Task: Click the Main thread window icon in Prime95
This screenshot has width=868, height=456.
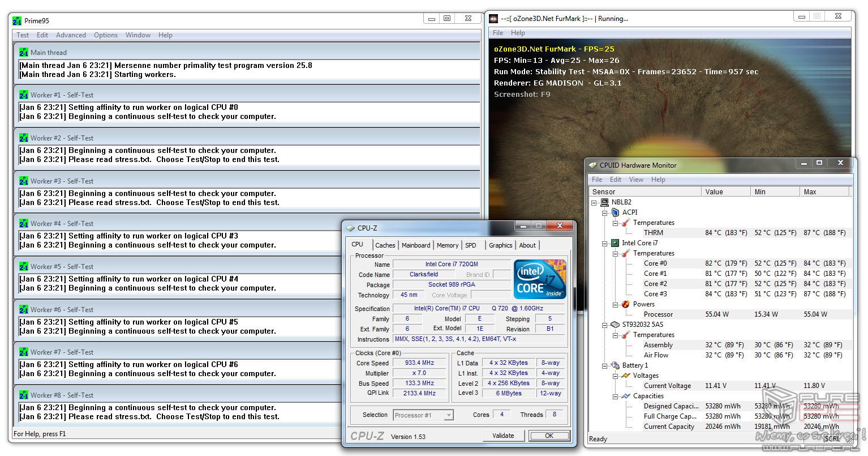Action: [24, 52]
